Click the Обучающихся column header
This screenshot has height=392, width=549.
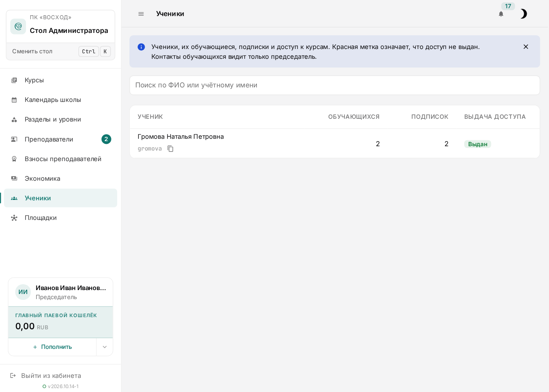pyautogui.click(x=354, y=117)
